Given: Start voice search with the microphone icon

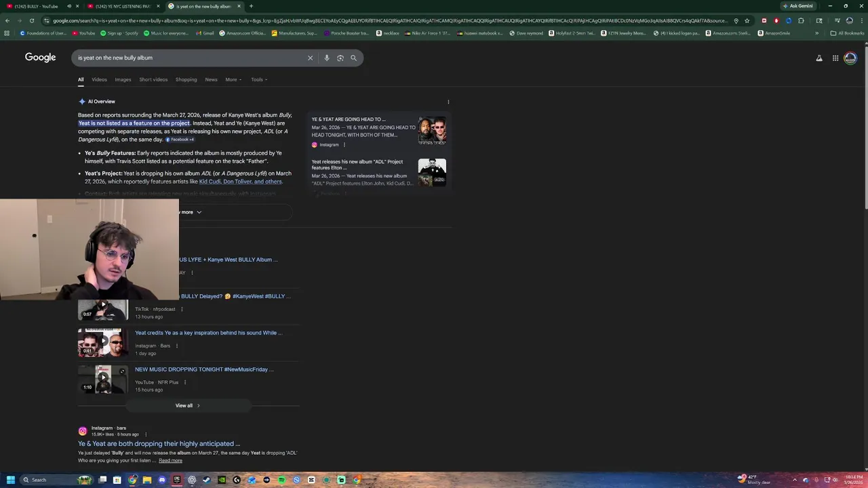Looking at the screenshot, I should [326, 58].
